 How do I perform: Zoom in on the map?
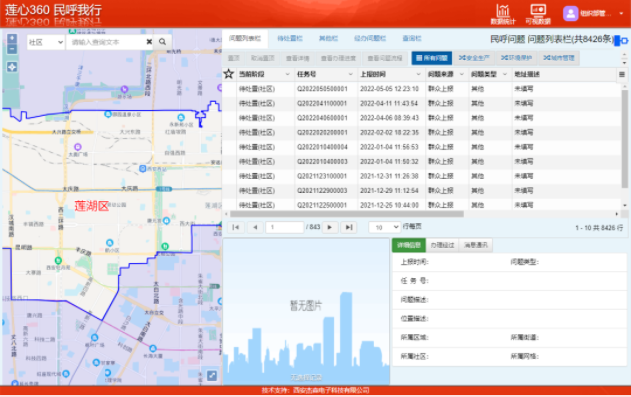pyautogui.click(x=12, y=38)
